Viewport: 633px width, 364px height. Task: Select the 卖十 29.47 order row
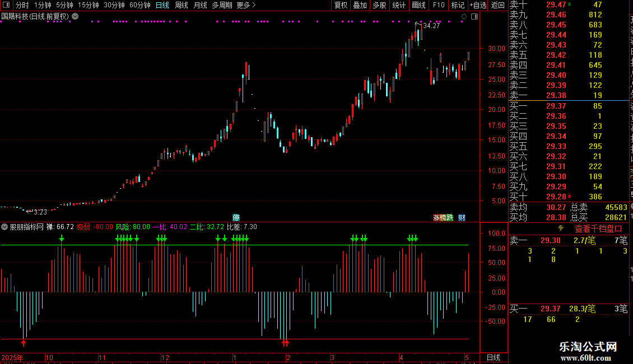coord(569,4)
